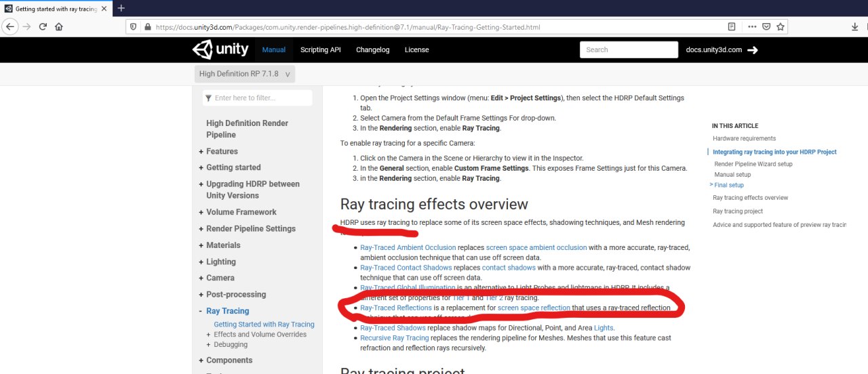Open the License tab
The image size is (868, 374).
(416, 49)
